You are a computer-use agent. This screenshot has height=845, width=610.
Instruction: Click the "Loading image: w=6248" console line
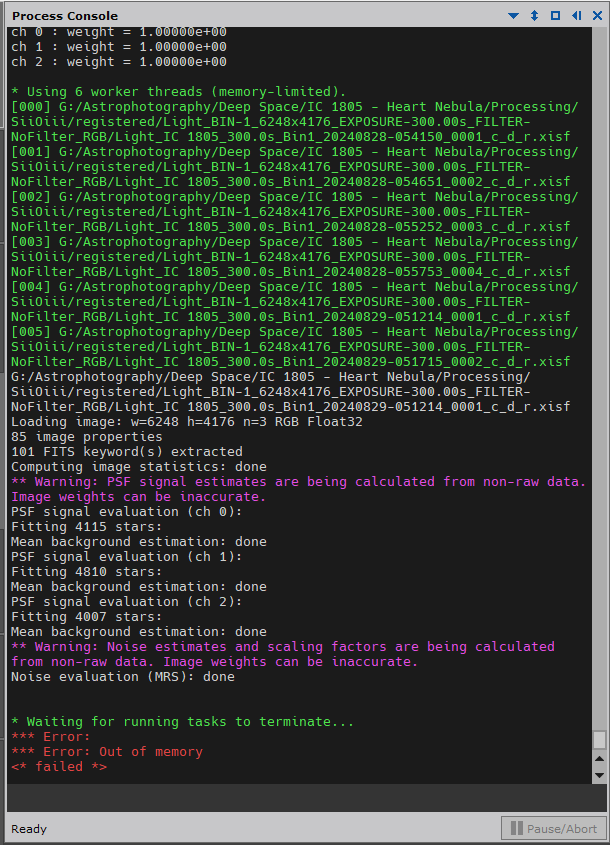coord(186,421)
